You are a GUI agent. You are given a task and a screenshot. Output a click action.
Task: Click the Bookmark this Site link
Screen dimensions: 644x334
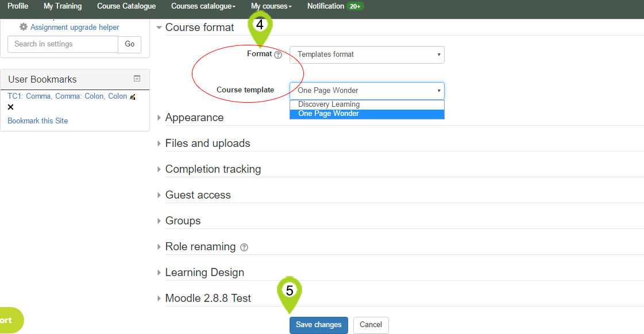click(x=38, y=121)
